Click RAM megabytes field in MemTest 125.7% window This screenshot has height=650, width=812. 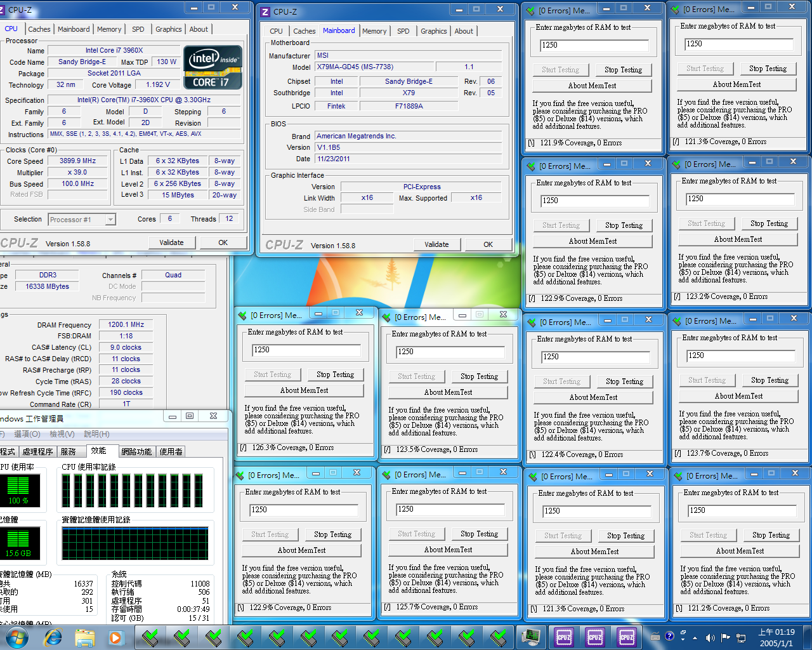(450, 509)
